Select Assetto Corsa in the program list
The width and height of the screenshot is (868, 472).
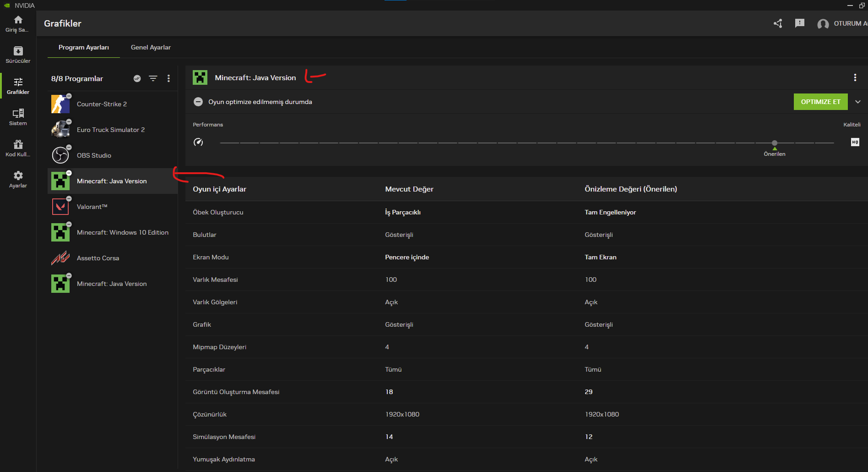[x=113, y=258]
